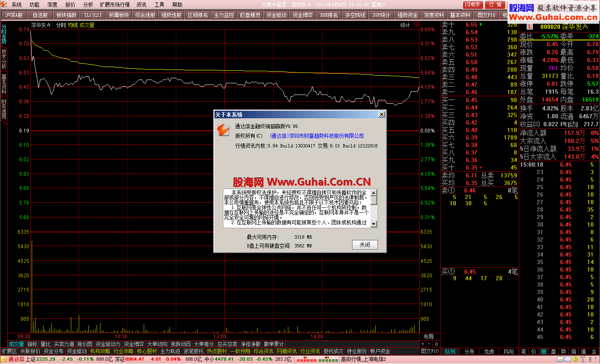
Task: Select 自选股 in toolbar
Action: [40, 15]
